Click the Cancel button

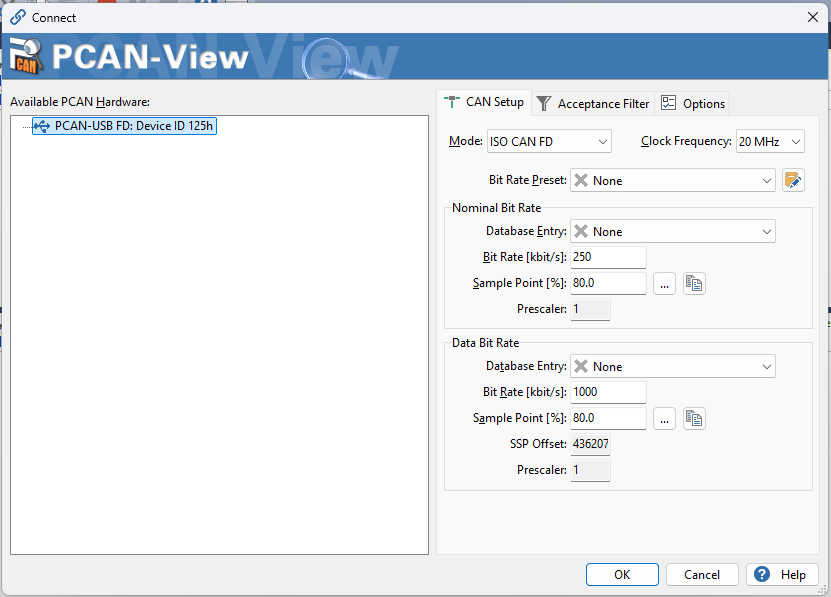(702, 575)
